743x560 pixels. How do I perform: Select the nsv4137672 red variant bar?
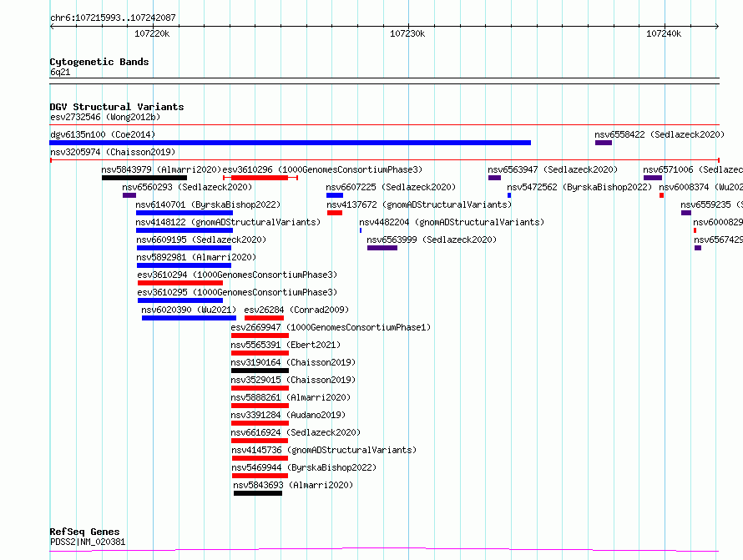click(335, 213)
